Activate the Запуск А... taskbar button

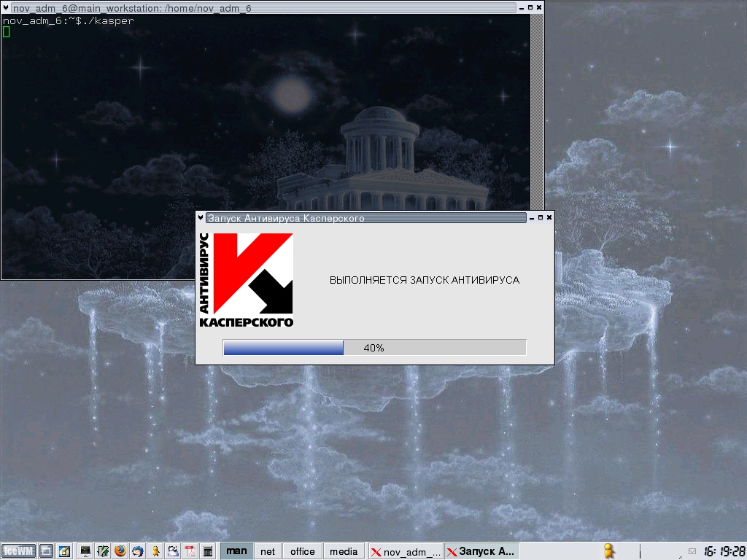(481, 551)
